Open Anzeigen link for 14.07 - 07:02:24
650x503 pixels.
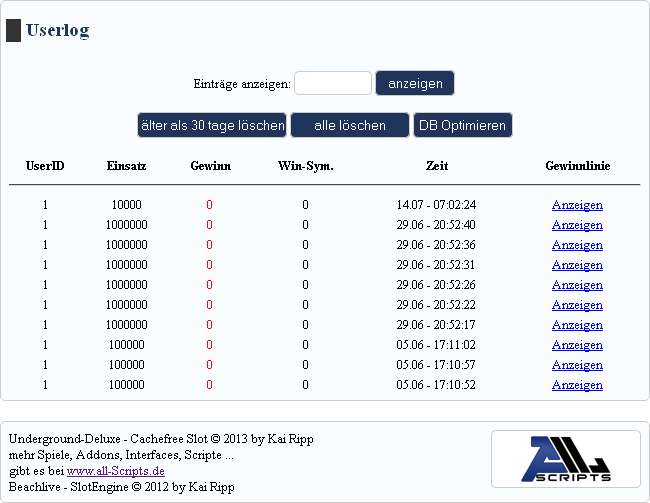pos(577,205)
